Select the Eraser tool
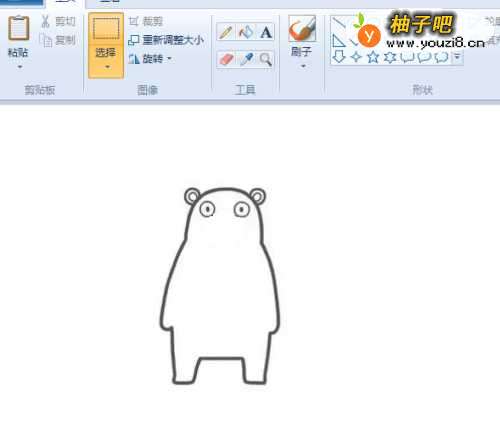500x422 pixels. (226, 60)
